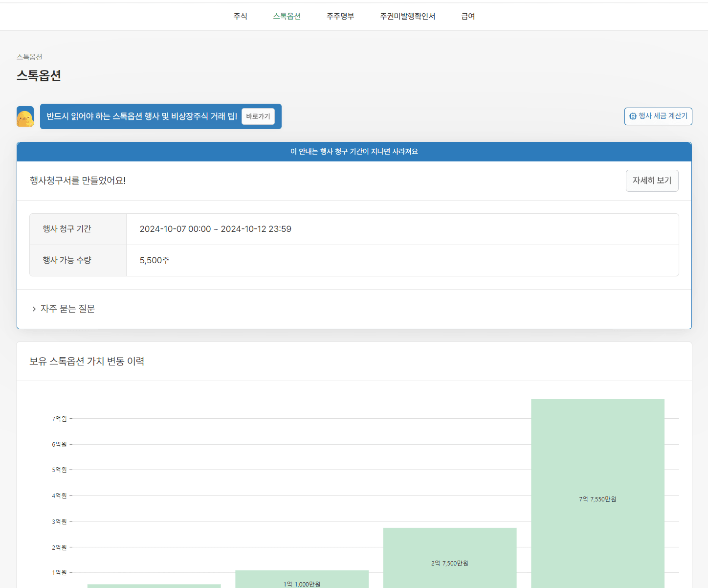Click the 스톡옵션 breadcrumb text
Image resolution: width=708 pixels, height=588 pixels.
(29, 57)
